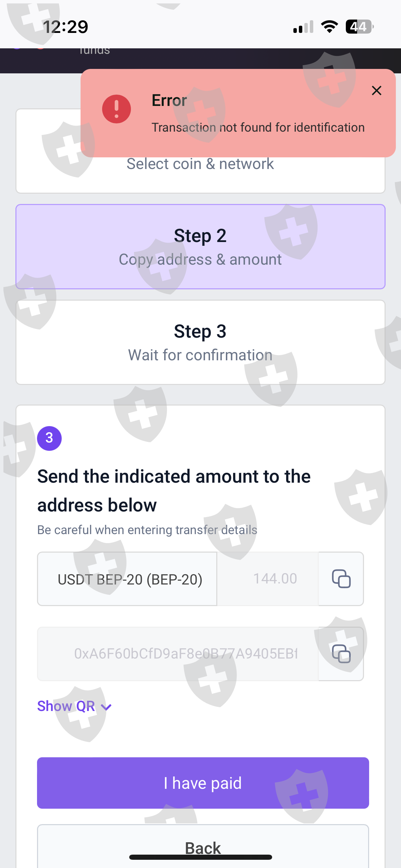The image size is (401, 868).
Task: Dismiss the Error notification
Action: coord(377,91)
